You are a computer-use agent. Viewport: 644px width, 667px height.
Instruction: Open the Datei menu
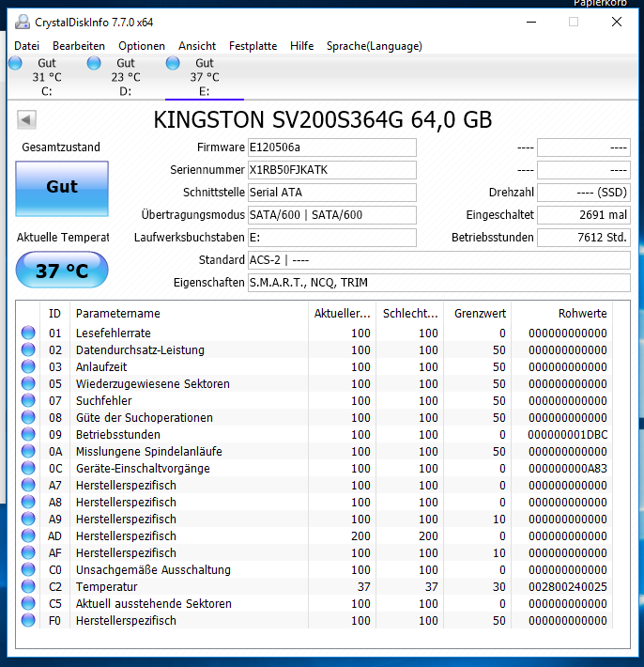27,46
